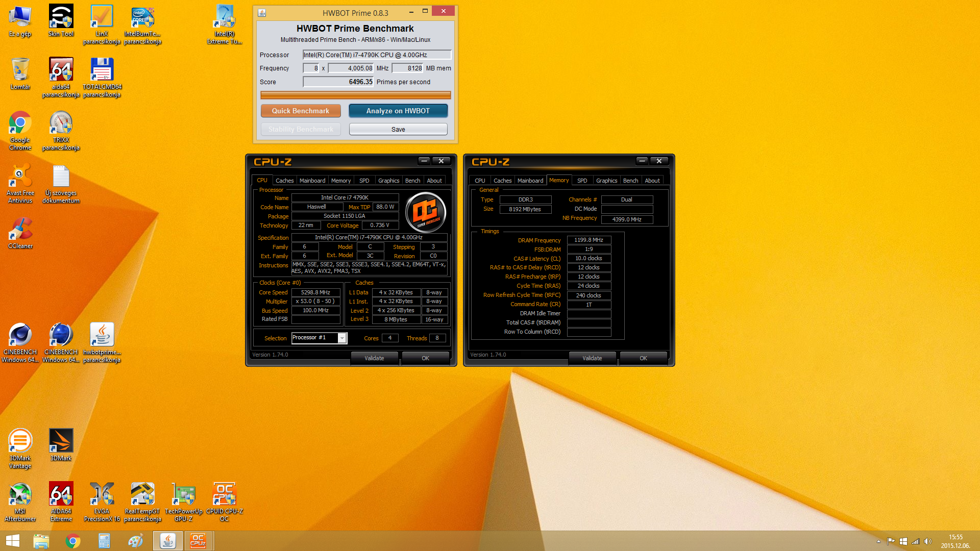
Task: Open RealTempGT shortcut icon
Action: coord(142,502)
